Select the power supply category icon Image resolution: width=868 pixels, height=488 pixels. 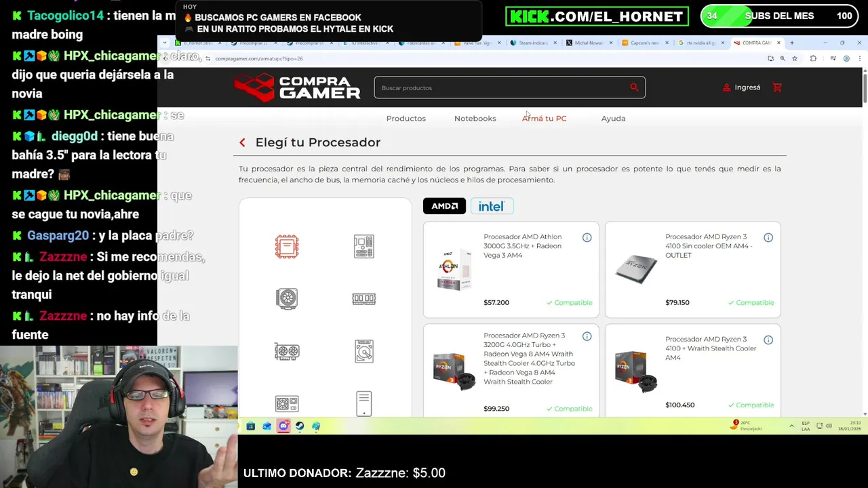[x=287, y=404]
